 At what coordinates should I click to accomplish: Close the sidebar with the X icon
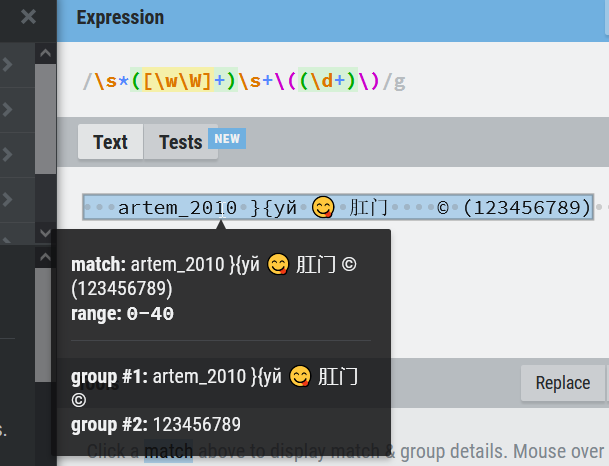tap(28, 17)
